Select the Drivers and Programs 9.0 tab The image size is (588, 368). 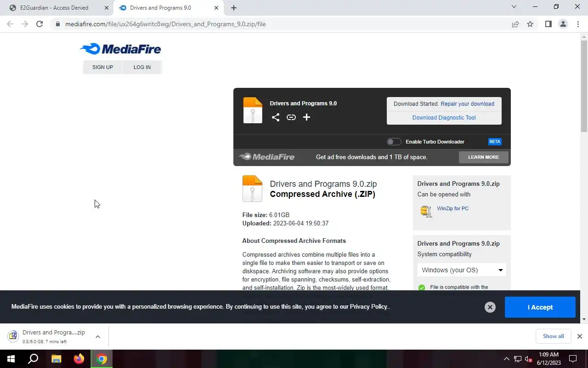click(168, 8)
